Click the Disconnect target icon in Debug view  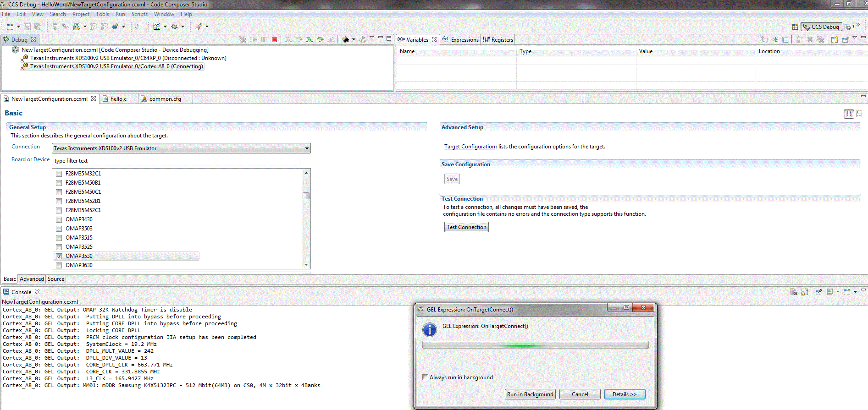(x=243, y=40)
